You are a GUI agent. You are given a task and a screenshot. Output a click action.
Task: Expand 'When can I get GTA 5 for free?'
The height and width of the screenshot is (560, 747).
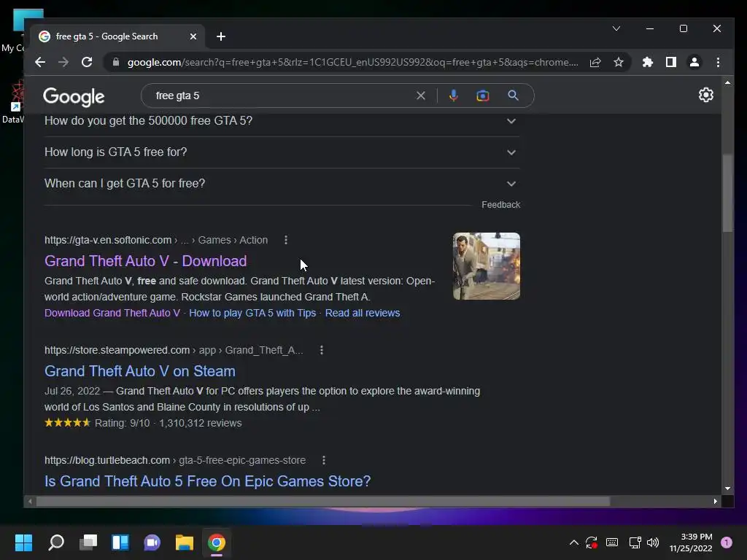282,184
